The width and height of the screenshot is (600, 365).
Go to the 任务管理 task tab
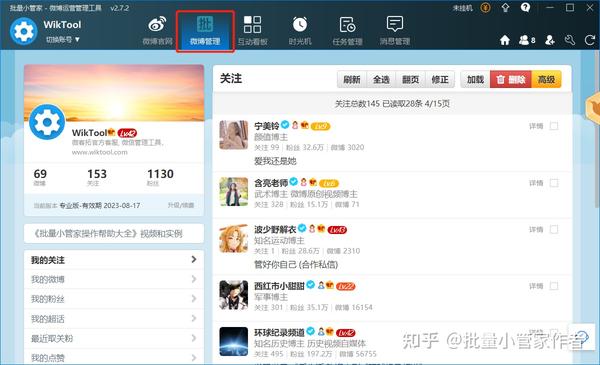pyautogui.click(x=347, y=31)
